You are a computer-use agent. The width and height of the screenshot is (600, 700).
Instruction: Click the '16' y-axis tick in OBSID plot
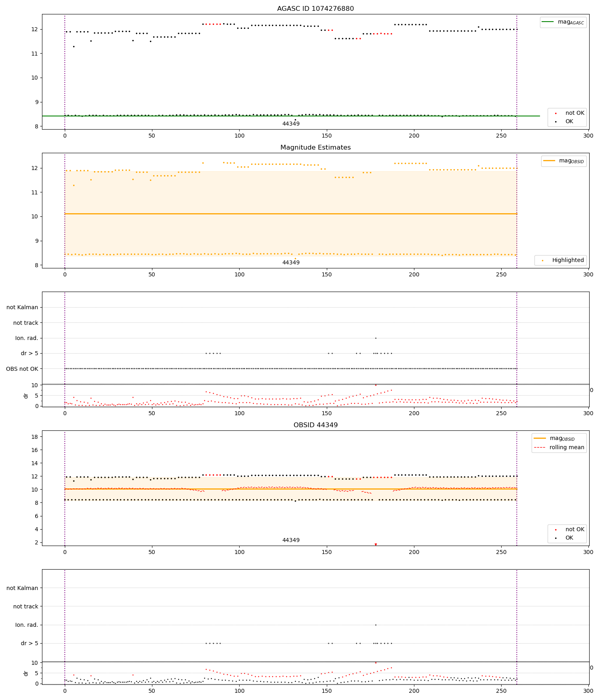(35, 450)
